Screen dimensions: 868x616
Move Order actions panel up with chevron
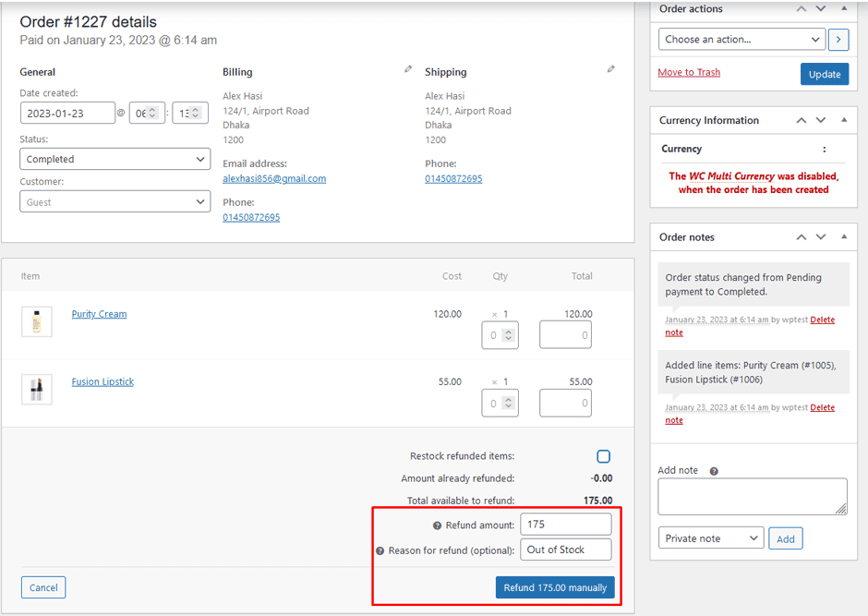[x=801, y=9]
